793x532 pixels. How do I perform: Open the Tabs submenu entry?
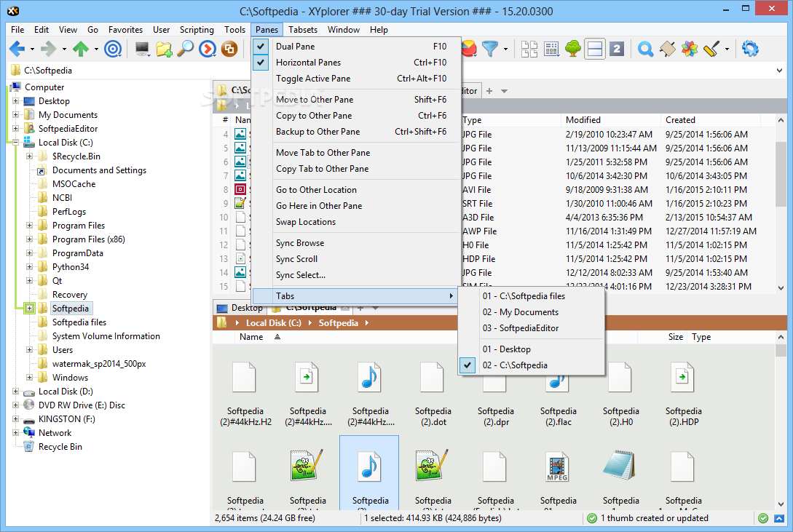[x=355, y=296]
